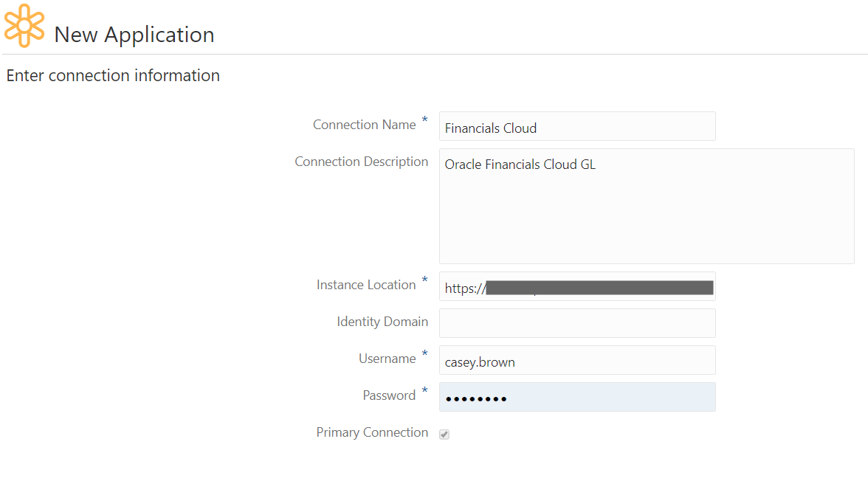This screenshot has height=481, width=868.
Task: Click the Username label
Action: tap(387, 359)
